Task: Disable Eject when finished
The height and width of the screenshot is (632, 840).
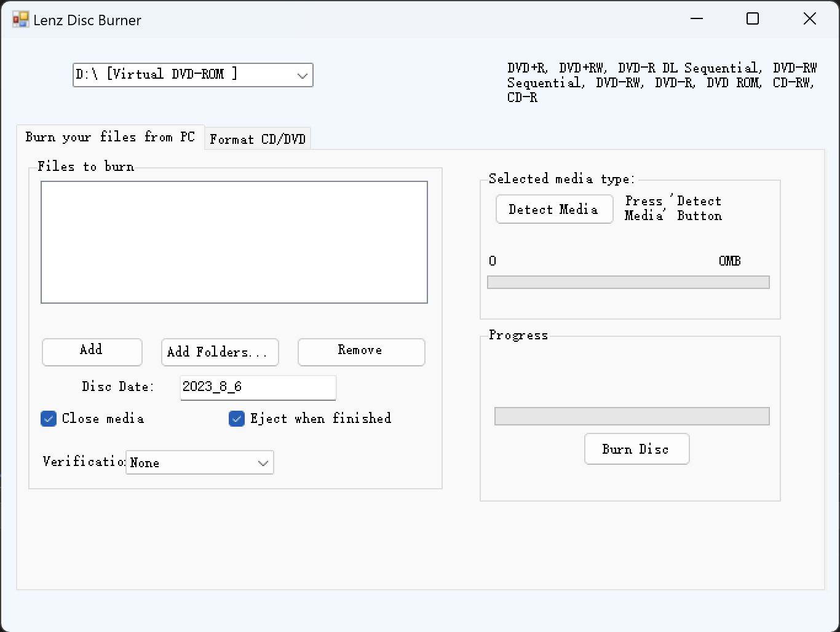Action: [237, 419]
